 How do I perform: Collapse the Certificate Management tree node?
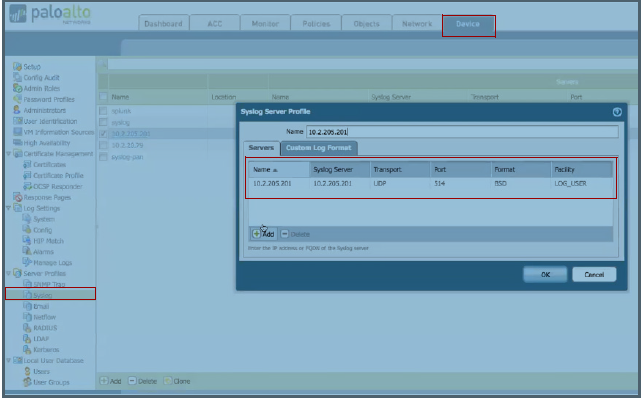coord(9,154)
